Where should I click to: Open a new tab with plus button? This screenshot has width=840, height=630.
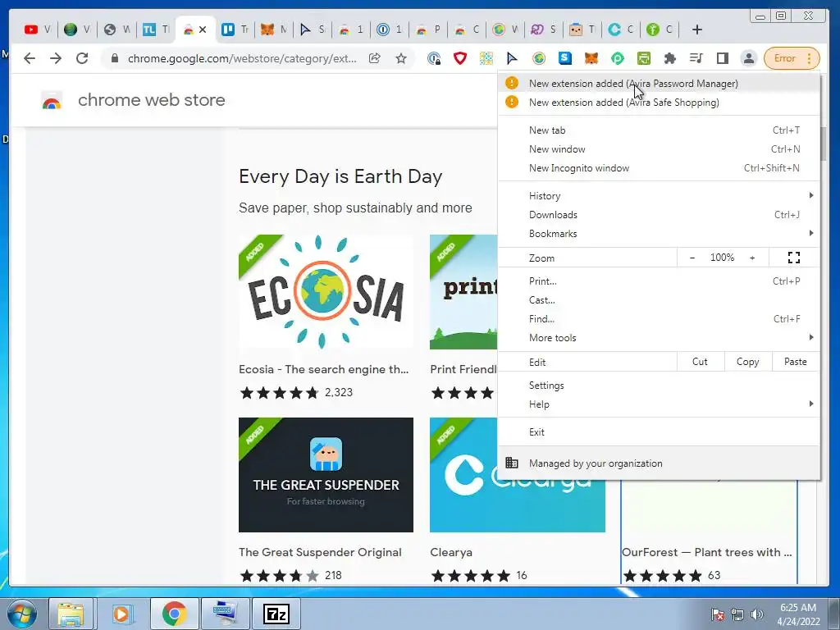(x=697, y=30)
